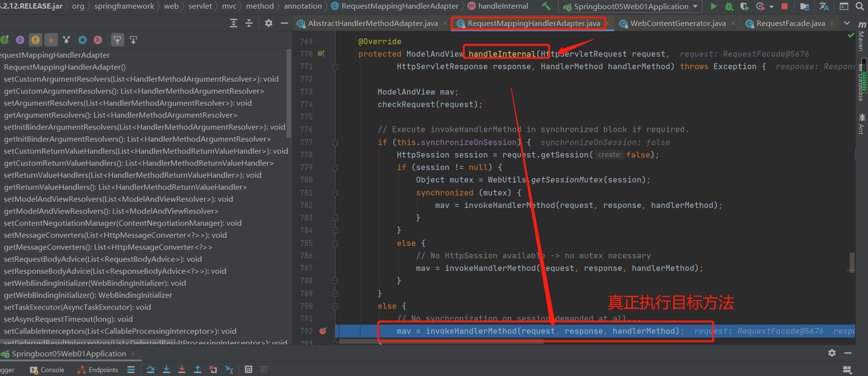Open the Maven tool window
Screen dimensions: 868x376
pyautogui.click(x=862, y=36)
